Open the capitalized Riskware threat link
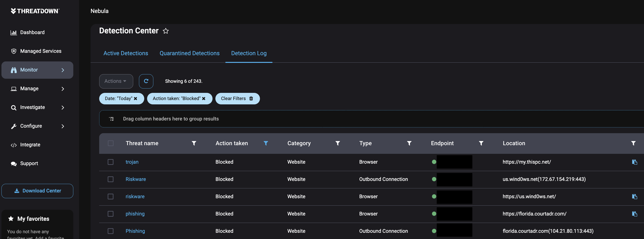This screenshot has height=239, width=644. [136, 179]
